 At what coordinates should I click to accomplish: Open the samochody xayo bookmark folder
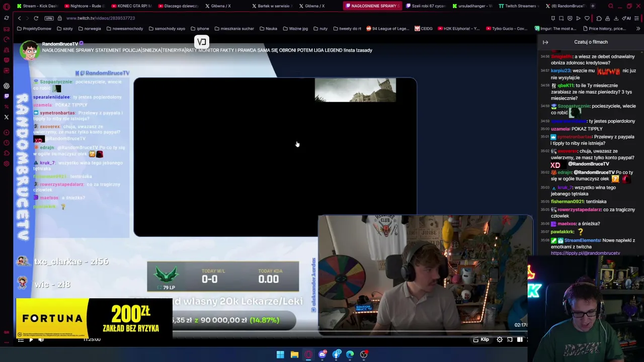click(x=167, y=29)
